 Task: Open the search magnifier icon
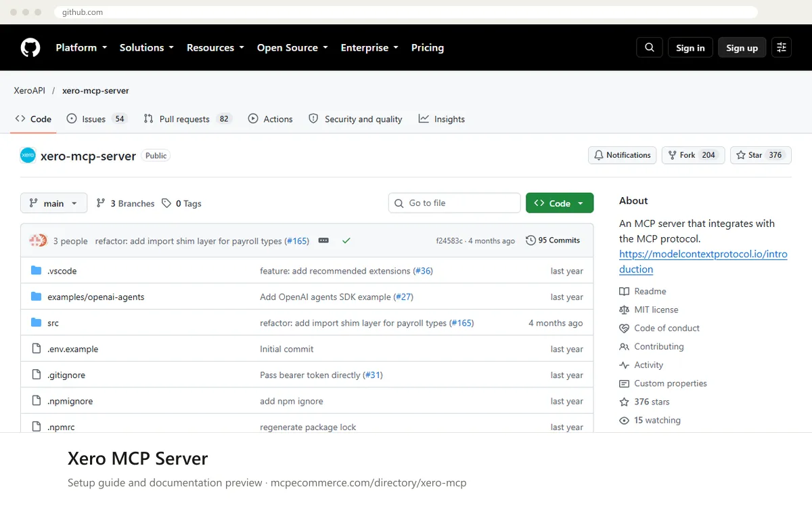click(650, 47)
